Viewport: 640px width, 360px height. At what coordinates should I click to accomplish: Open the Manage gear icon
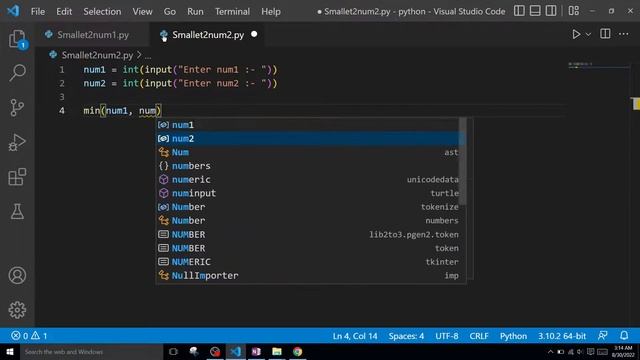click(x=17, y=310)
